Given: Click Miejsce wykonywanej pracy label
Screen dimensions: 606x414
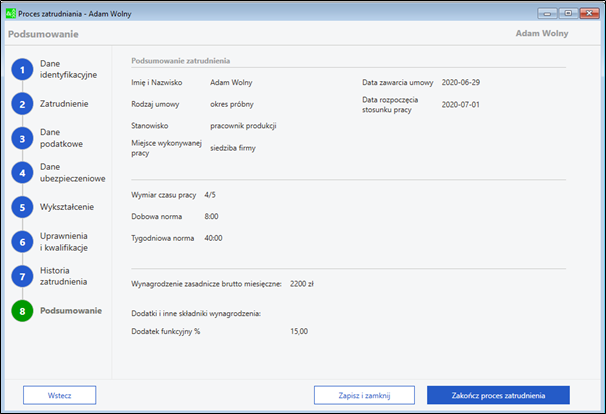Looking at the screenshot, I should coord(167,148).
